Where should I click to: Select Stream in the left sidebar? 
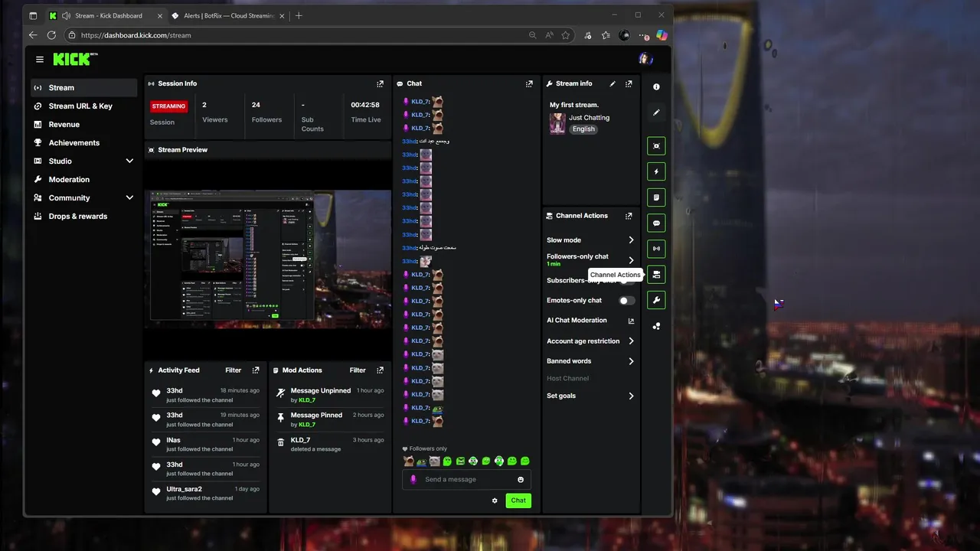pyautogui.click(x=84, y=88)
